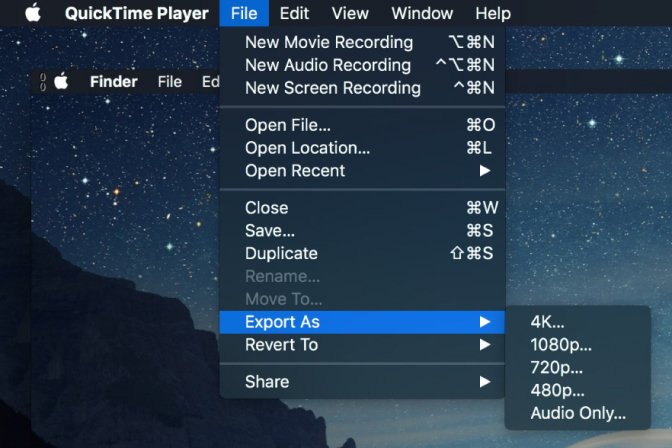672x448 pixels.
Task: Open the Apple menu in the QuickTime menu bar
Action: point(33,13)
